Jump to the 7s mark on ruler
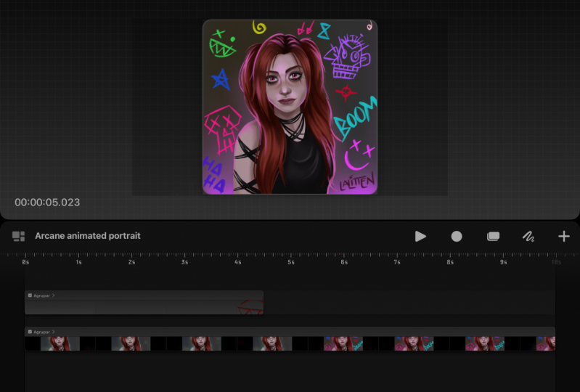Image resolution: width=580 pixels, height=392 pixels. tap(397, 262)
